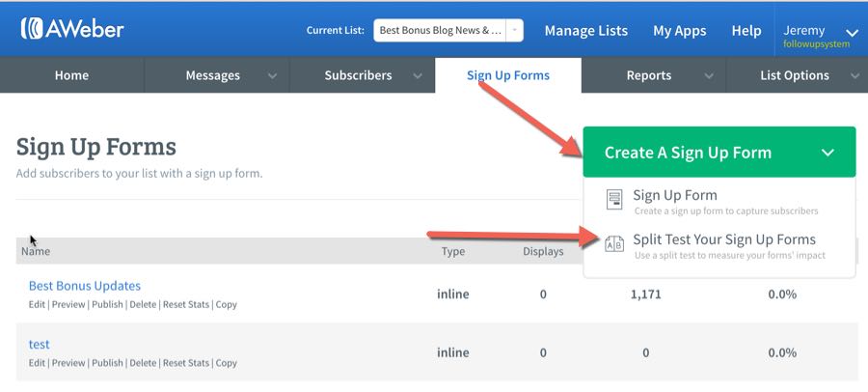Image resolution: width=868 pixels, height=392 pixels.
Task: Click Preview under the test form
Action: [68, 363]
